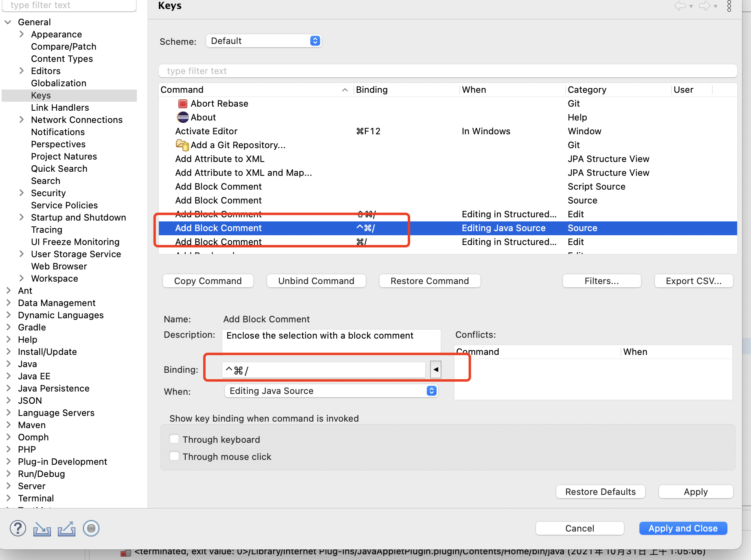Open the Filters... dialog button
Image resolution: width=751 pixels, height=560 pixels.
pyautogui.click(x=602, y=281)
